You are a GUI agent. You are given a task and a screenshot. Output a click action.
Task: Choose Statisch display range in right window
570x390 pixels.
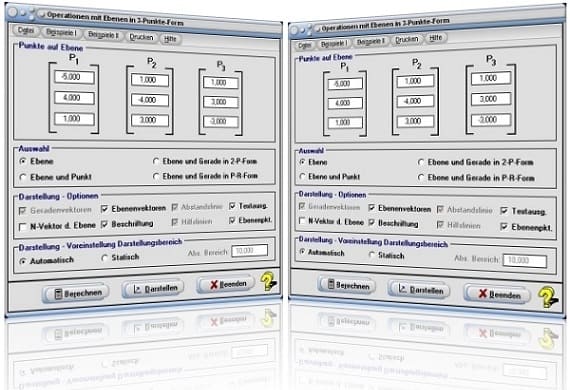(387, 255)
